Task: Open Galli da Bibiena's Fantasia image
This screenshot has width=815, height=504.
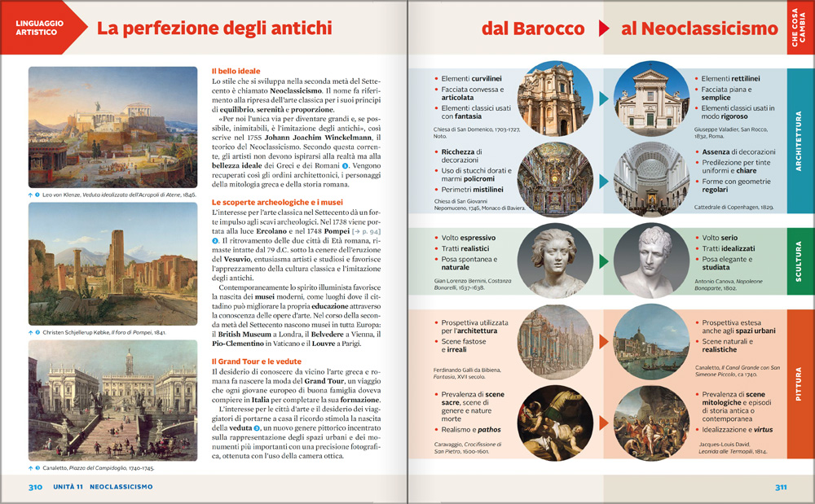Action: tap(555, 342)
